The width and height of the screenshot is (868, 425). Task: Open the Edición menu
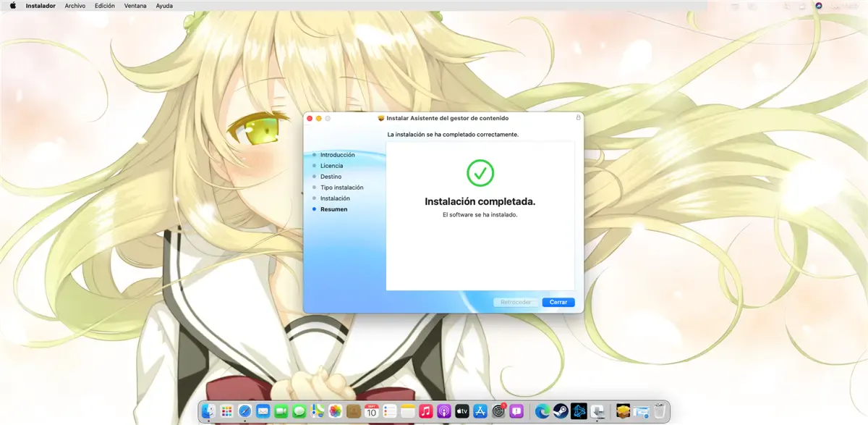tap(105, 5)
